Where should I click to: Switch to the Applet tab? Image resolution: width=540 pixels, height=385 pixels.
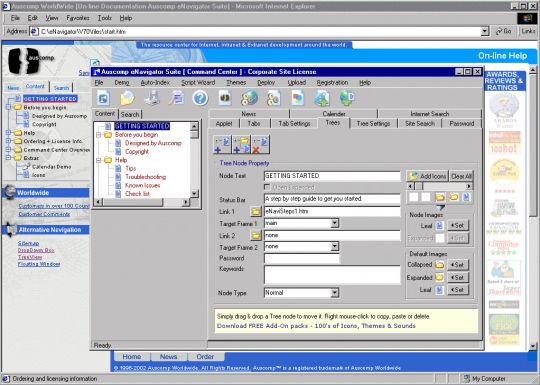(x=224, y=124)
